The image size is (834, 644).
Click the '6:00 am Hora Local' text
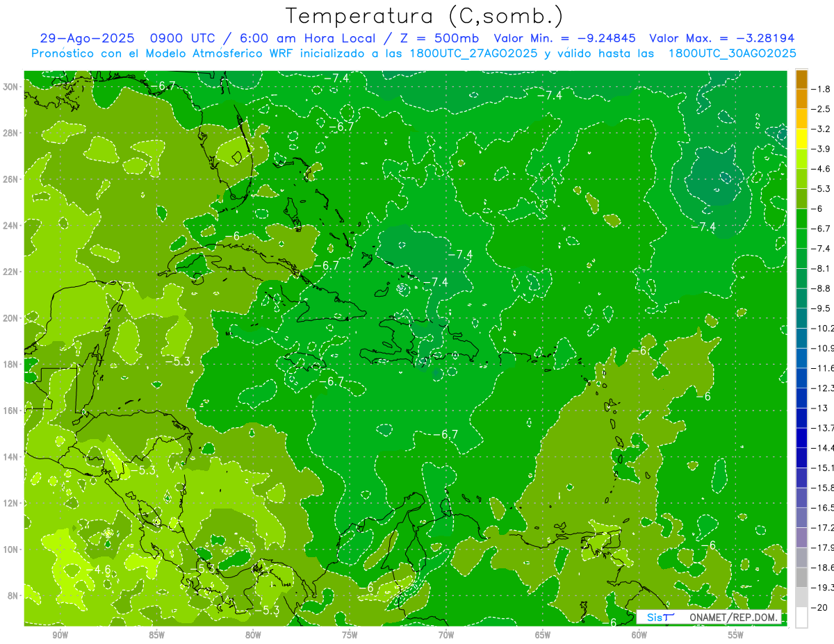[x=306, y=38]
